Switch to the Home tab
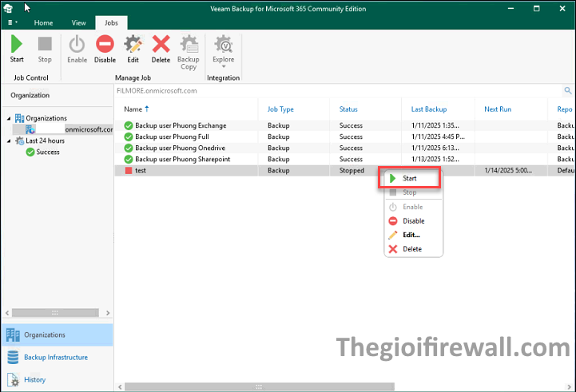Screen dimensions: 576x392 (43, 23)
